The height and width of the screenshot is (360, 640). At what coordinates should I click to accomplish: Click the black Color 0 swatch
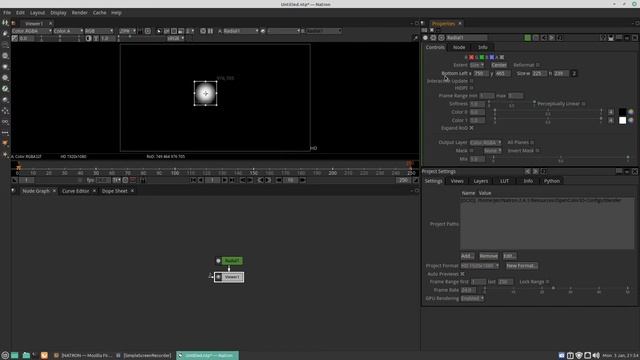[622, 112]
